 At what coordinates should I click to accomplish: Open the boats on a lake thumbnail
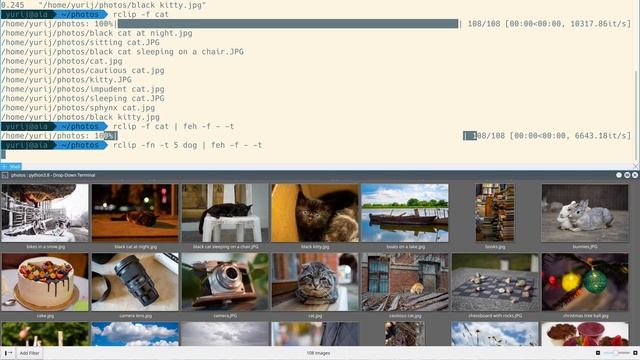405,213
